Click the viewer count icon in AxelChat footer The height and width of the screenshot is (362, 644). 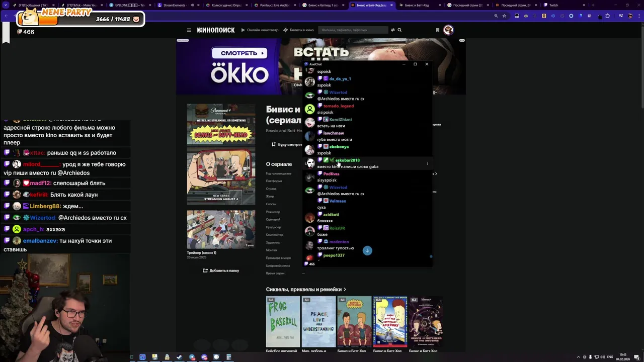(x=306, y=264)
